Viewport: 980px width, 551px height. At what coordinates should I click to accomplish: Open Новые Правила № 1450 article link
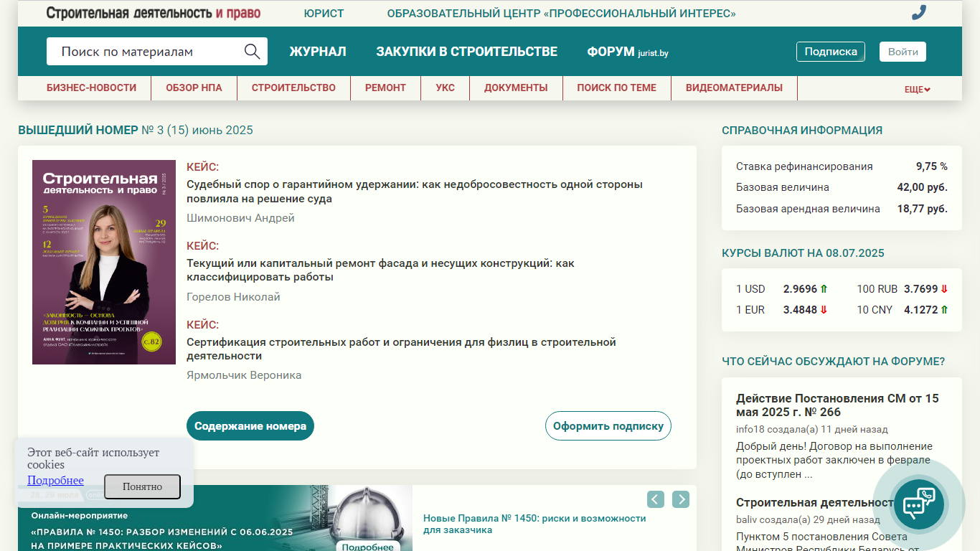(534, 524)
